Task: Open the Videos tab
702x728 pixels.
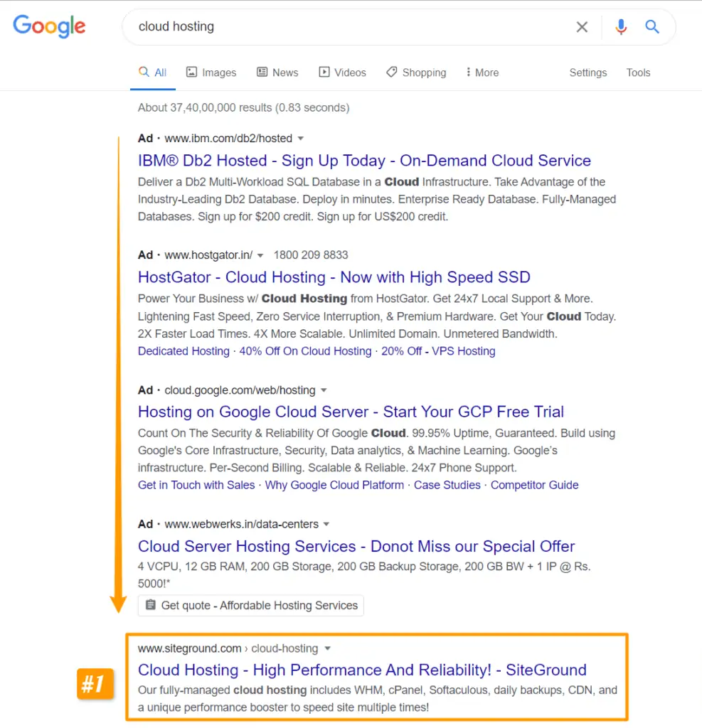Action: pyautogui.click(x=342, y=73)
